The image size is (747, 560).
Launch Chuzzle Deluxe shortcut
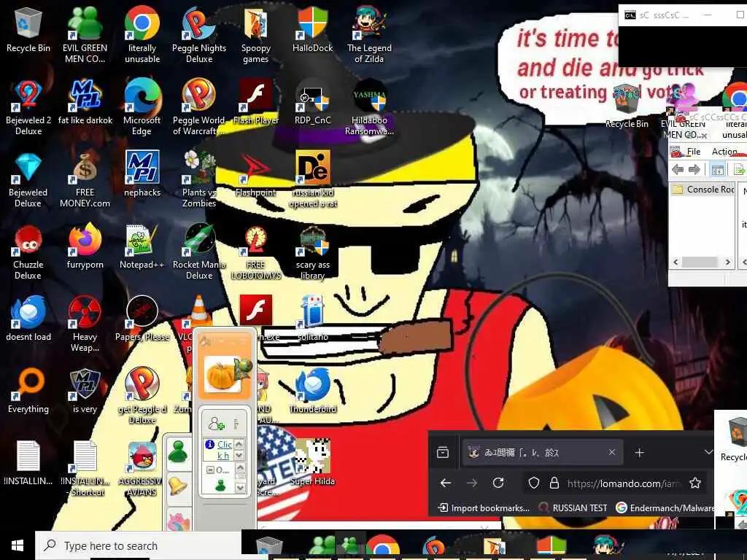28,252
